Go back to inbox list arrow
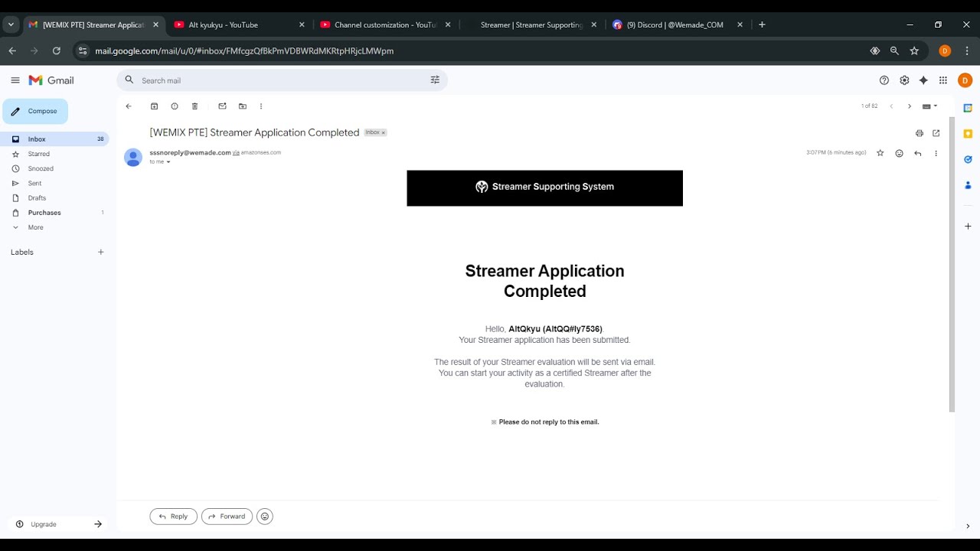 click(129, 106)
